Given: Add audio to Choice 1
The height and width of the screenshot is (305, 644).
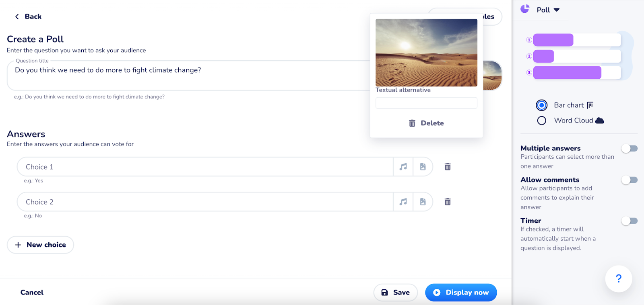Looking at the screenshot, I should pos(403,167).
